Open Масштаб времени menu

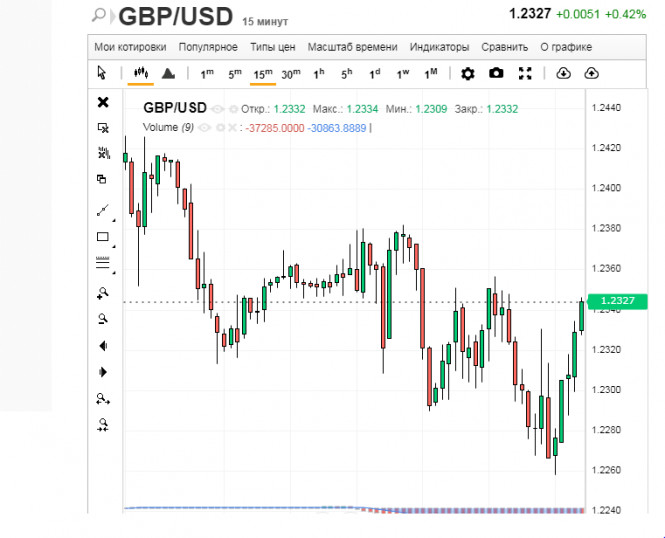pyautogui.click(x=352, y=47)
